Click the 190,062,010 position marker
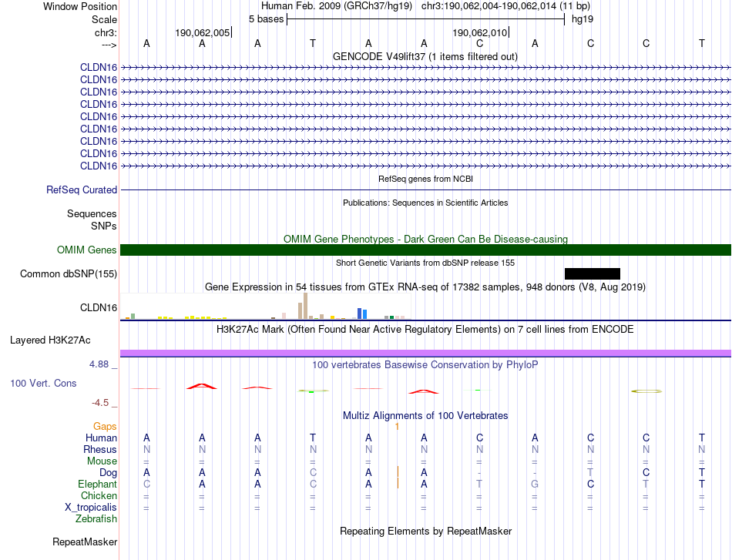732x560 pixels. (x=480, y=32)
